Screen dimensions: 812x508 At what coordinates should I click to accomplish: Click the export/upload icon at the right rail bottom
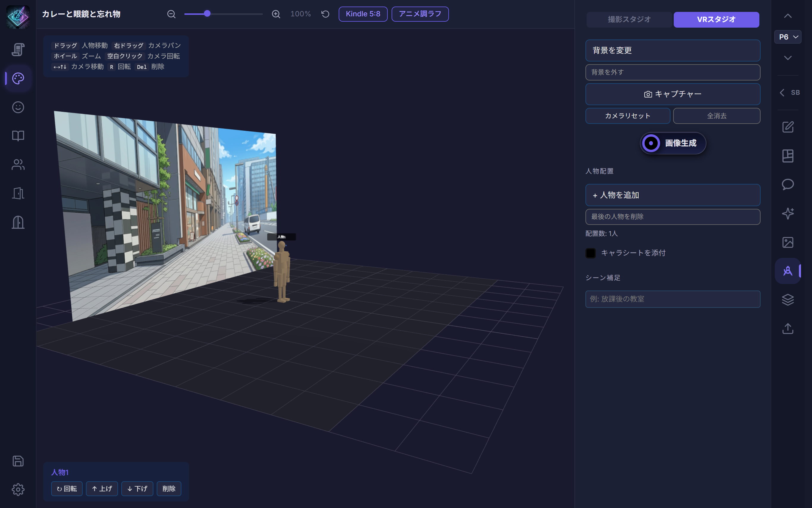pos(788,329)
